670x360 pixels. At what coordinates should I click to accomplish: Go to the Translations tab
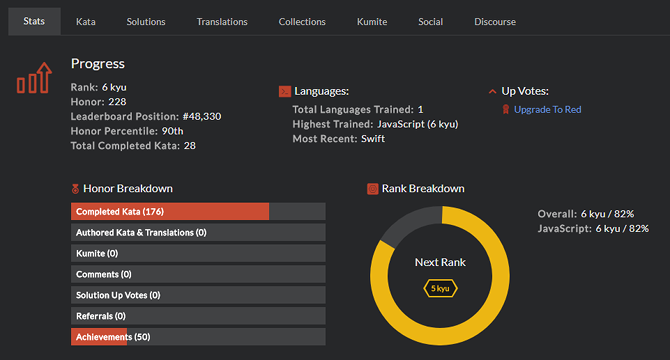pos(222,21)
